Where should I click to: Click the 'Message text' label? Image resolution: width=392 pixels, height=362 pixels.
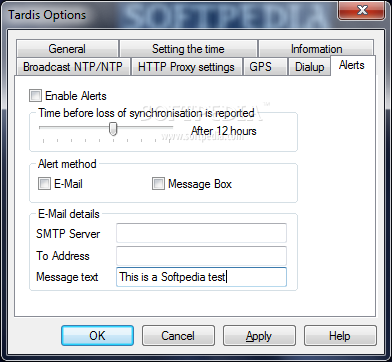coord(67,277)
